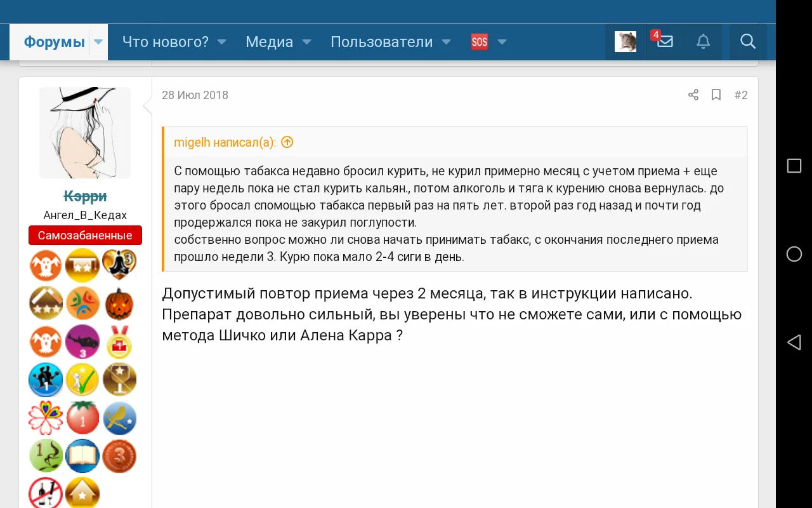Open the search on the forum
Image resolution: width=812 pixels, height=508 pixels.
coord(747,41)
